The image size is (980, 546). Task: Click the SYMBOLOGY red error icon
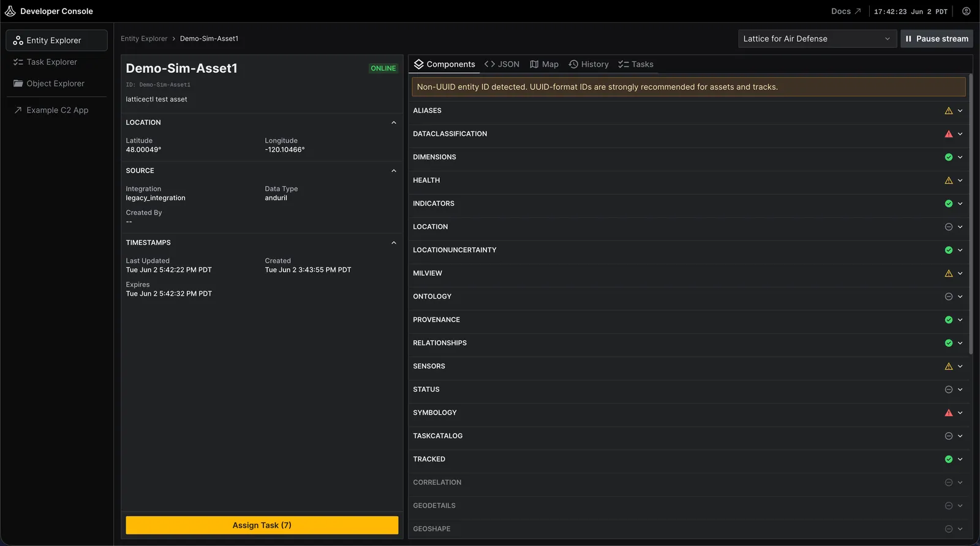pyautogui.click(x=949, y=413)
